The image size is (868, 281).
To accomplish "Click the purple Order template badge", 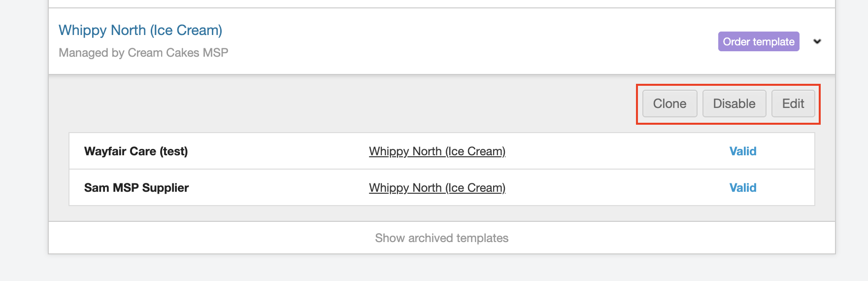I will pos(758,41).
